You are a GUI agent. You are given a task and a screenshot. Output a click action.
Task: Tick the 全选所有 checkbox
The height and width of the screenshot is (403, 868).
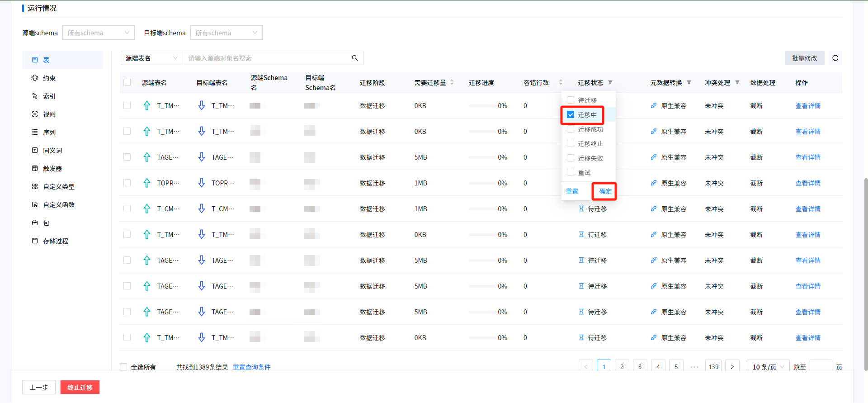[x=123, y=367]
